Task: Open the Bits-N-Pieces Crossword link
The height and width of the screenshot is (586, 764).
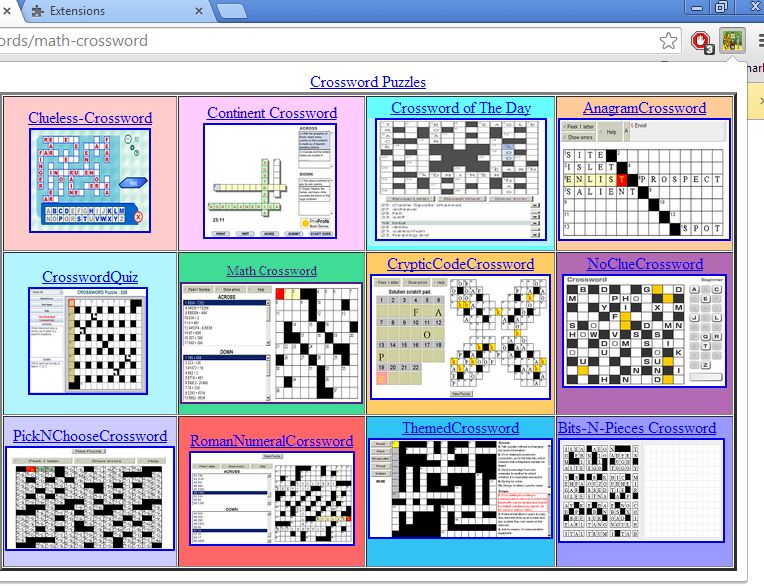Action: (637, 428)
